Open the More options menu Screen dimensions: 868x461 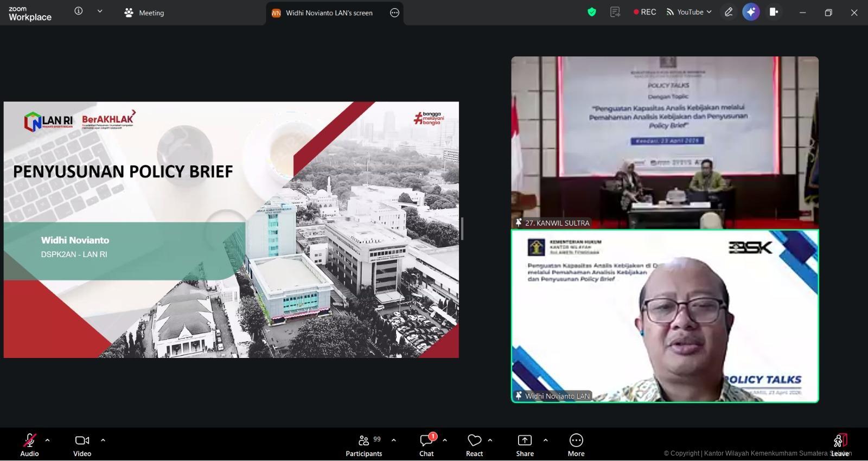click(x=576, y=444)
